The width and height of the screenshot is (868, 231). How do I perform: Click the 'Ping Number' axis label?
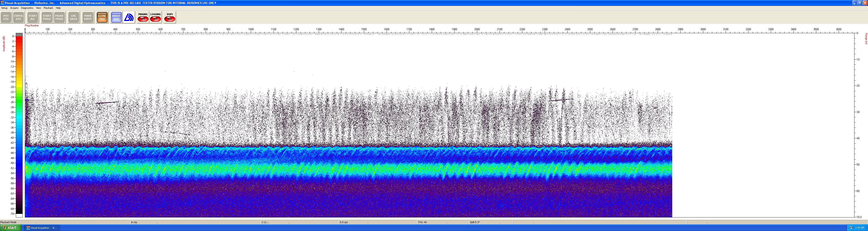point(32,25)
